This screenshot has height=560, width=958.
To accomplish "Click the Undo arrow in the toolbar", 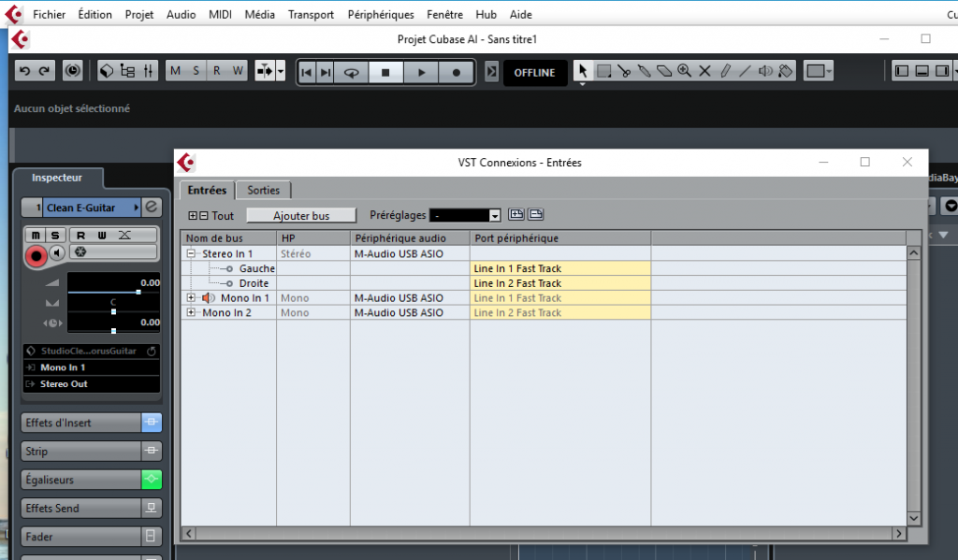I will click(x=25, y=71).
